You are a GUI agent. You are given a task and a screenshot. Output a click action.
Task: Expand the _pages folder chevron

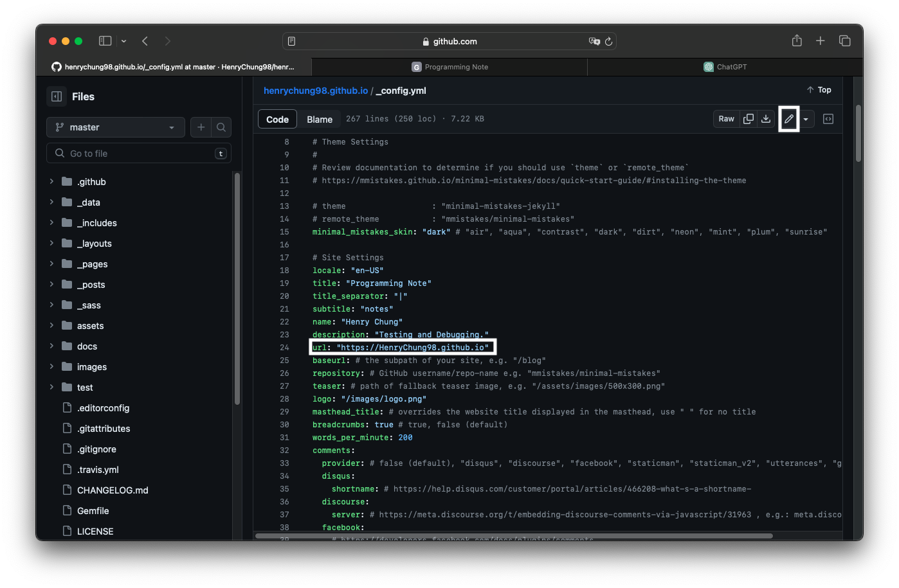tap(51, 264)
